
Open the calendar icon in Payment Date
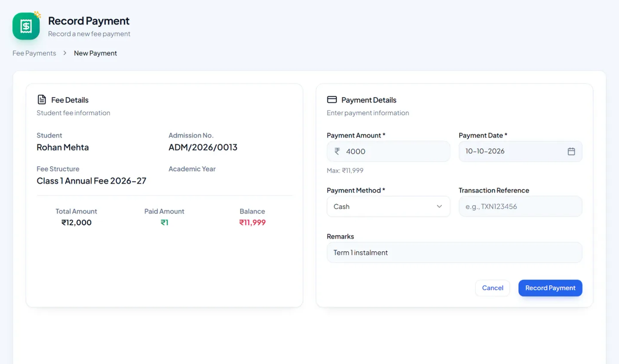pos(571,151)
